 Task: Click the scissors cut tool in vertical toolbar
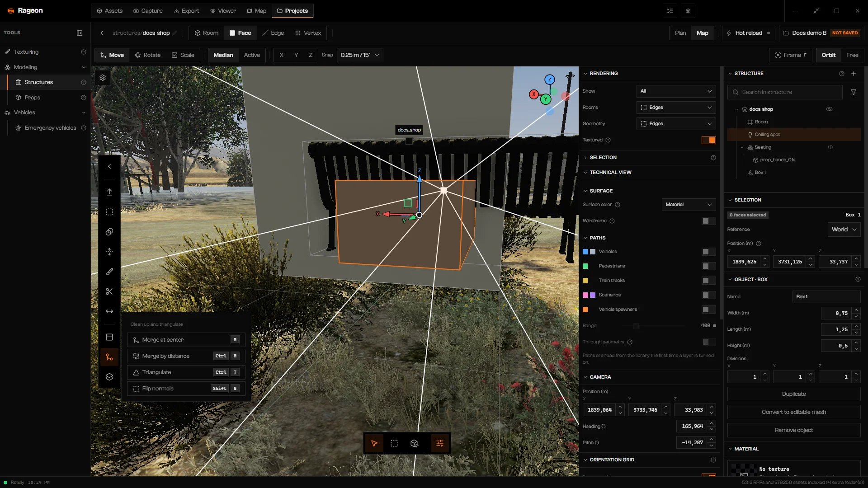point(109,291)
